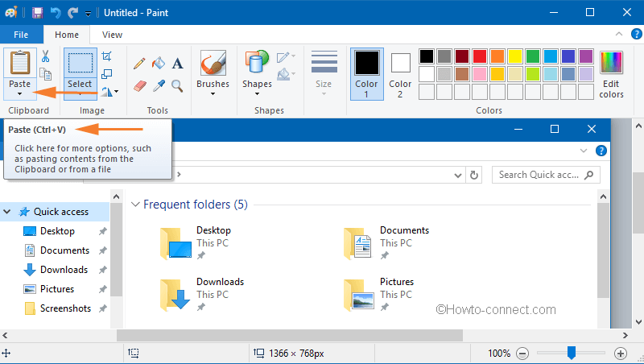This screenshot has height=364, width=644.
Task: Select the Color picker eyedropper tool
Action: pos(159,86)
